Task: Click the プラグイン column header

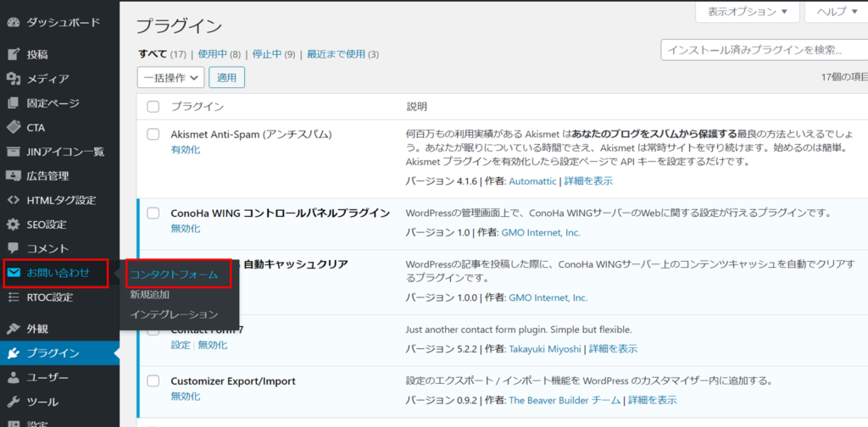Action: (x=197, y=107)
